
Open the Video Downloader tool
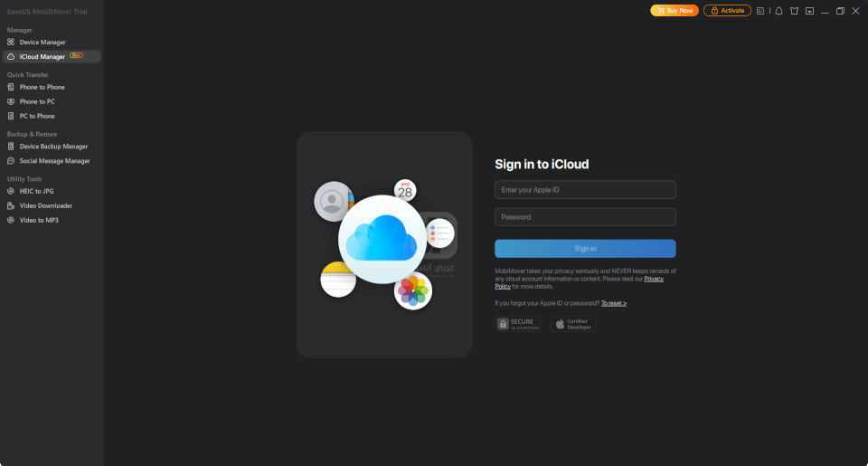click(x=45, y=205)
